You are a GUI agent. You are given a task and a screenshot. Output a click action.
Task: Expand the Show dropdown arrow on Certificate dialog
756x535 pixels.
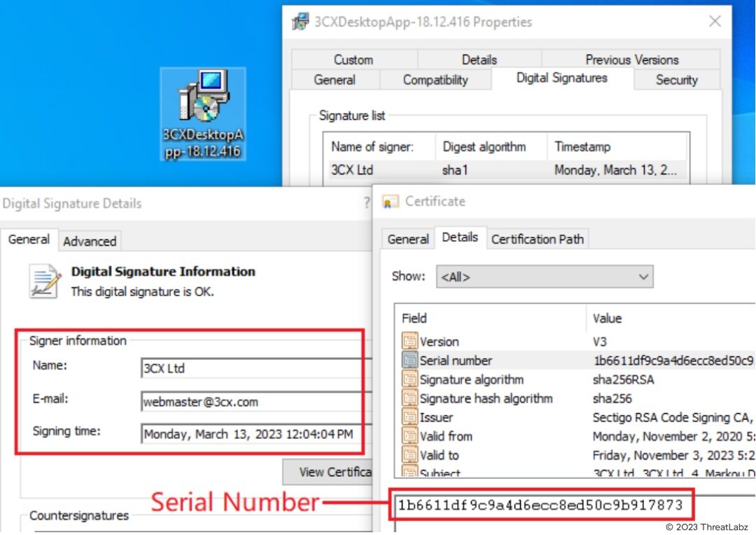(x=643, y=277)
